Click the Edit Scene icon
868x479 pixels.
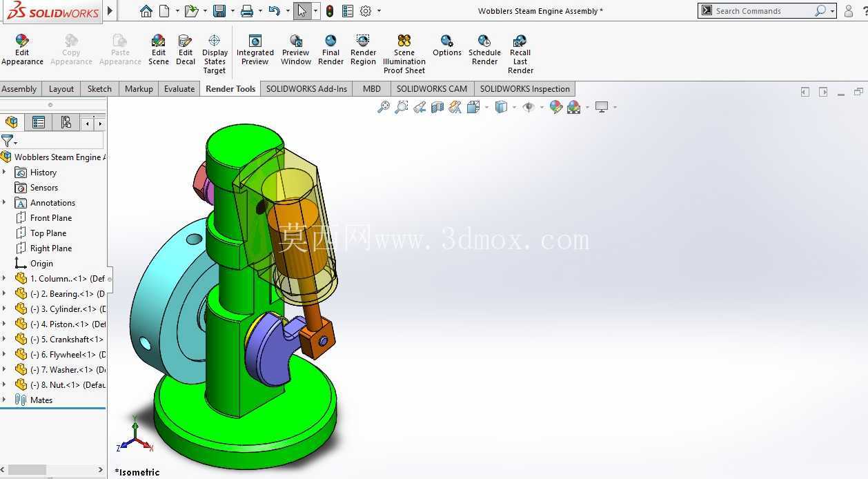(x=159, y=50)
